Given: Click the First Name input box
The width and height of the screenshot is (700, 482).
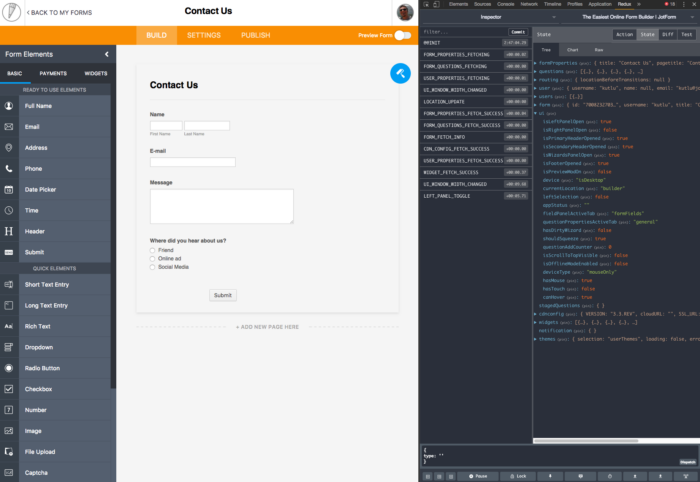Looking at the screenshot, I should [x=166, y=126].
